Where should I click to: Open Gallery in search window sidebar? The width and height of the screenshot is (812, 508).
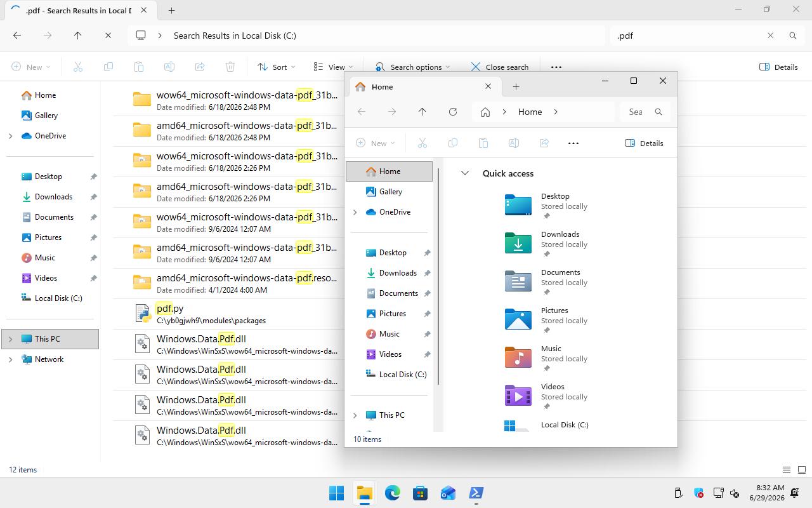46,116
